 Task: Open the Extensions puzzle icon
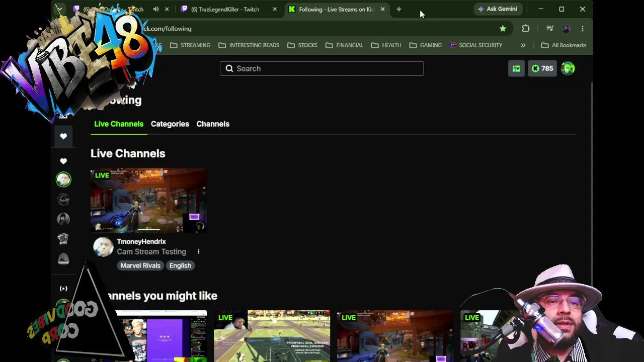click(x=526, y=29)
